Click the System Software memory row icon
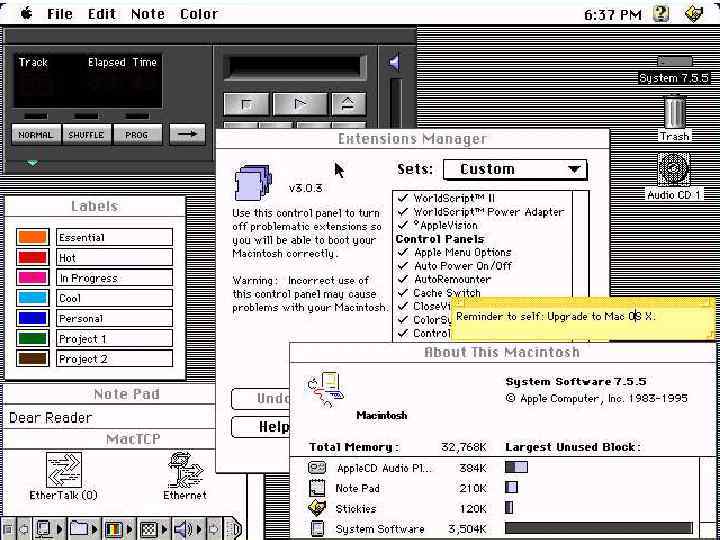The image size is (720, 540). 317,529
